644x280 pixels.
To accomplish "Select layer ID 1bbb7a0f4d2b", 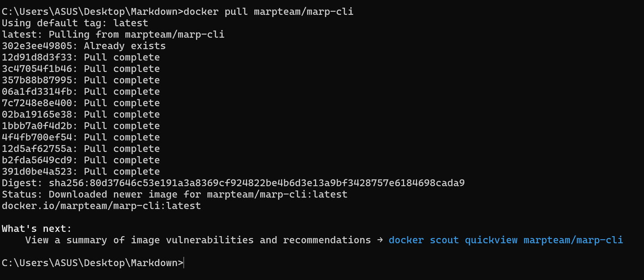I will [x=39, y=126].
